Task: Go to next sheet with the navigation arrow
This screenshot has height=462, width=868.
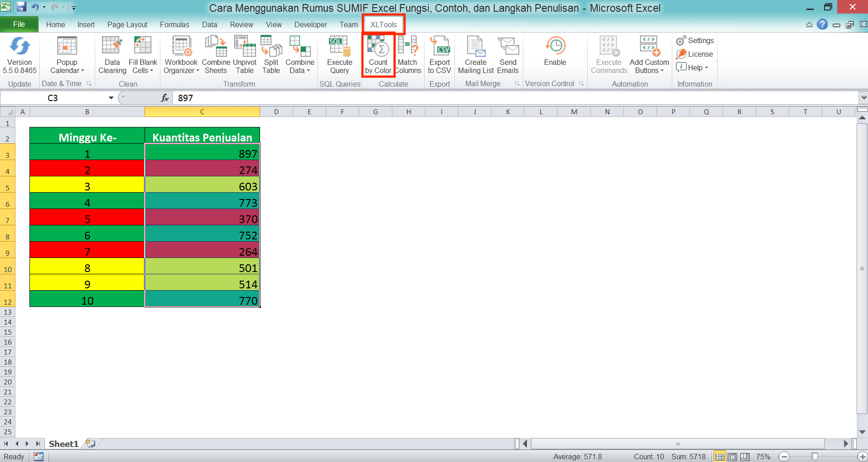Action: point(28,444)
